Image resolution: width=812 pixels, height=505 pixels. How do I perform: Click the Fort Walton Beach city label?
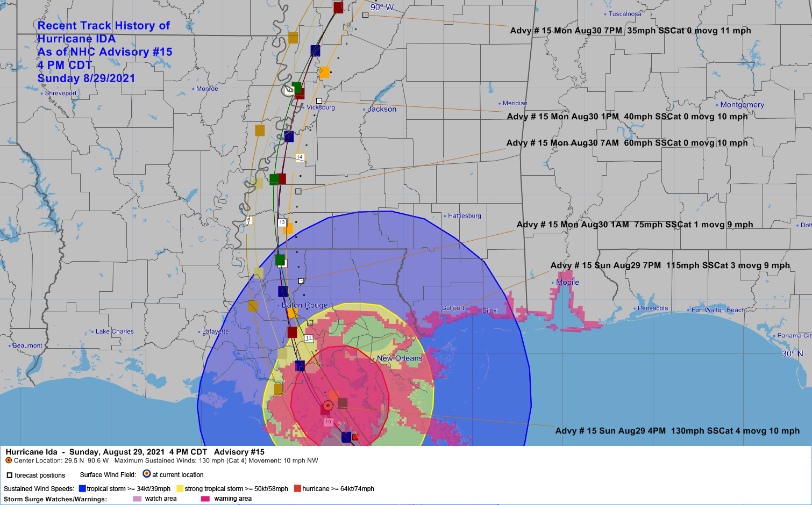tap(718, 310)
